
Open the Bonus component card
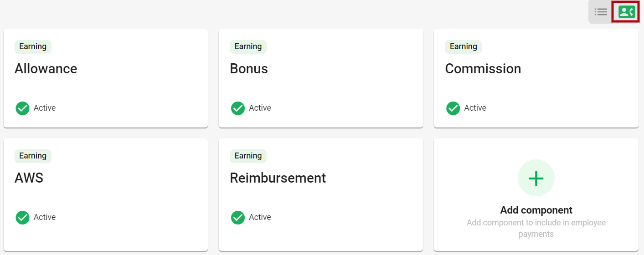(321, 78)
